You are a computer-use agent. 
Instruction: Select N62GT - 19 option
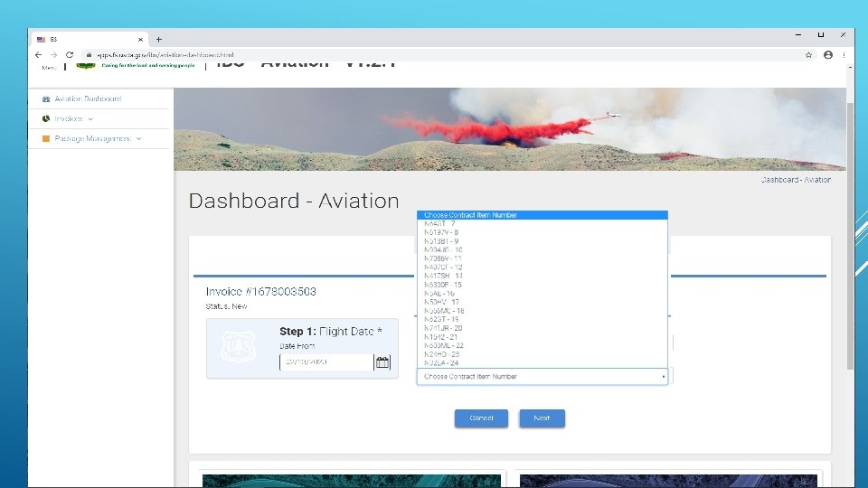point(542,319)
